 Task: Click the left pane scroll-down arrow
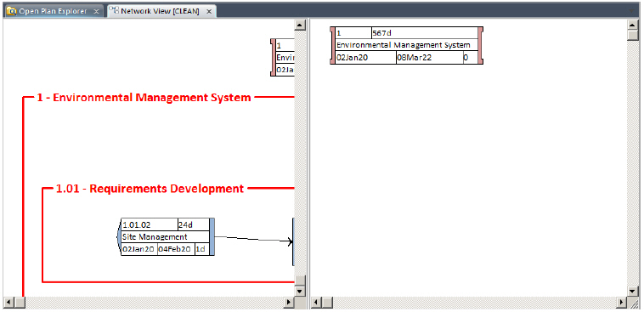click(x=300, y=291)
